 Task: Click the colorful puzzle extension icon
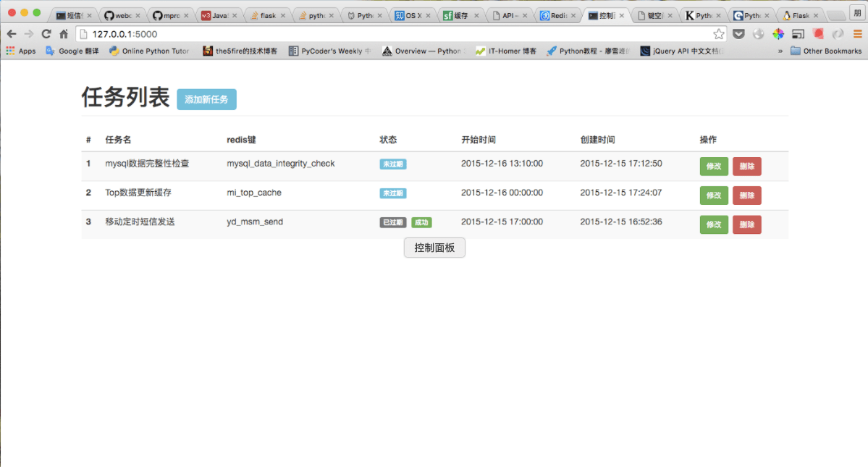pyautogui.click(x=778, y=33)
